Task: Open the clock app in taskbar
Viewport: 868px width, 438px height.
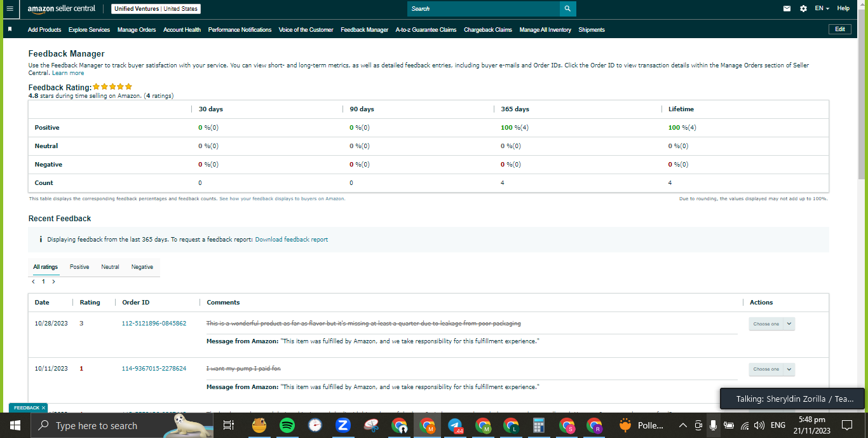Action: point(315,425)
